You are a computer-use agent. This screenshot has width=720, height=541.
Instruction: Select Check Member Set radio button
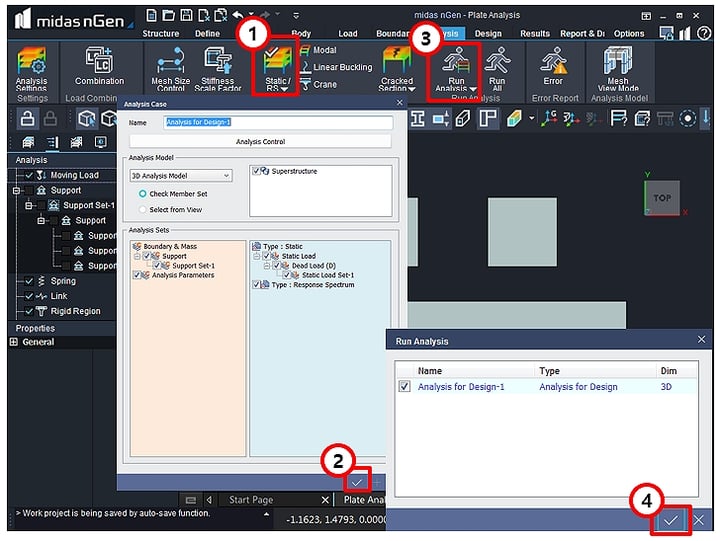143,194
